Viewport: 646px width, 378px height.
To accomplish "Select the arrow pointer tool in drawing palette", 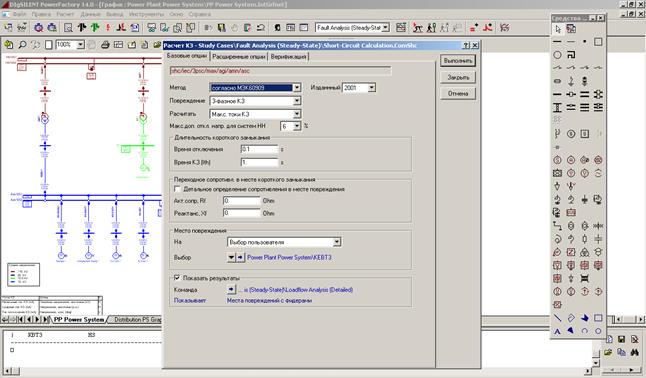I will [557, 29].
